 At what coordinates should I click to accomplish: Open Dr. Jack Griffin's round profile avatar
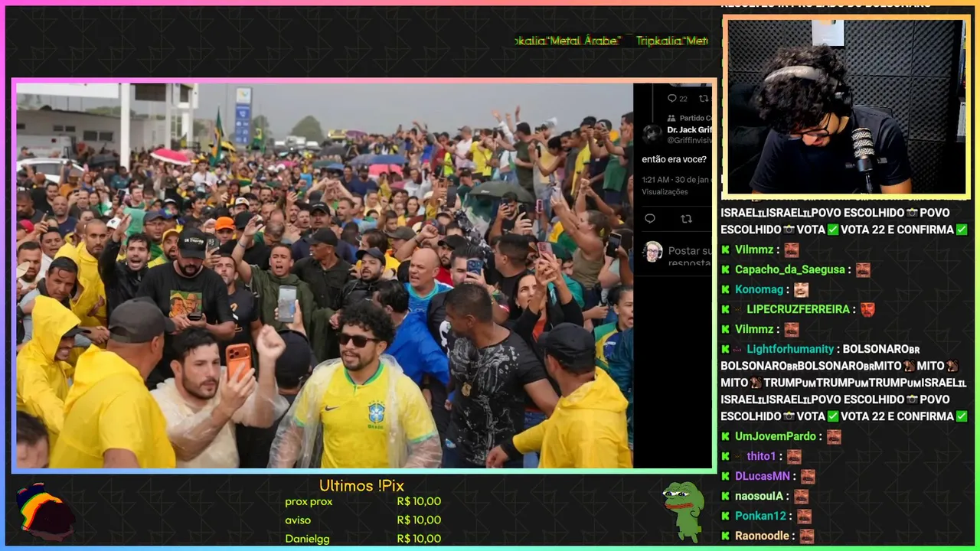point(652,134)
